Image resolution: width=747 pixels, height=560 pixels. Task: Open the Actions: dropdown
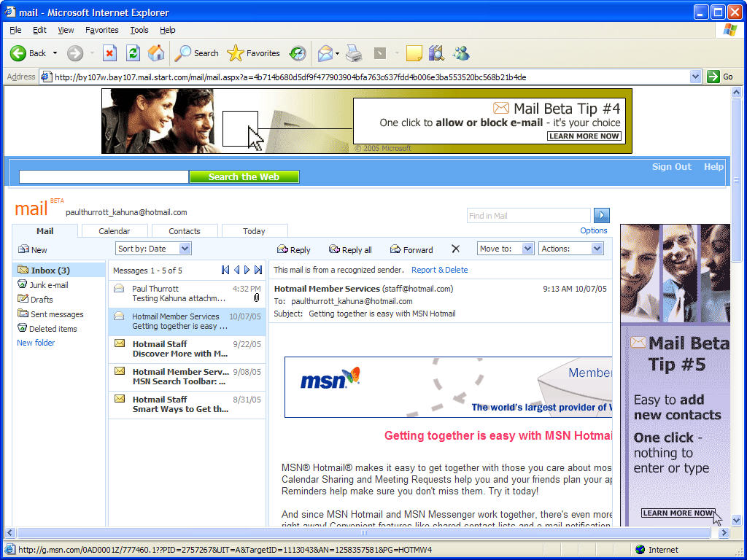pos(571,249)
